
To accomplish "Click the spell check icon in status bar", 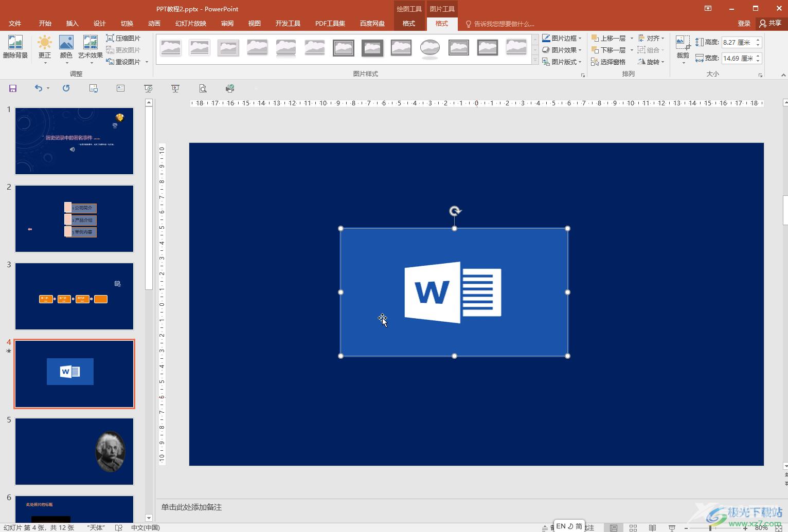I will click(119, 527).
